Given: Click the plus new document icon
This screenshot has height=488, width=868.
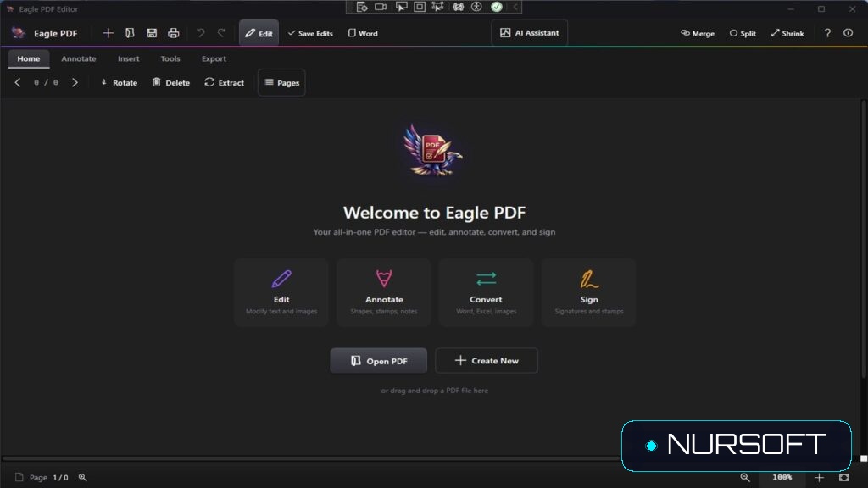Looking at the screenshot, I should (108, 33).
